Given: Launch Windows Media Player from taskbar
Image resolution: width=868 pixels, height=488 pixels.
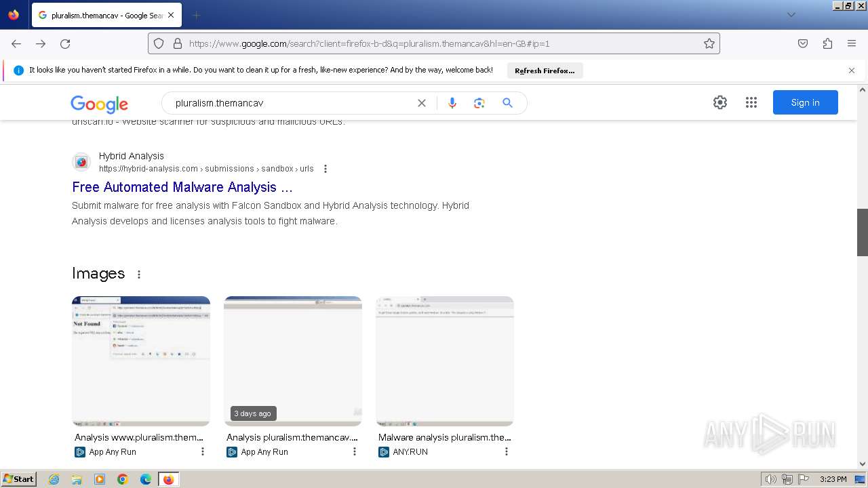Looking at the screenshot, I should (100, 479).
